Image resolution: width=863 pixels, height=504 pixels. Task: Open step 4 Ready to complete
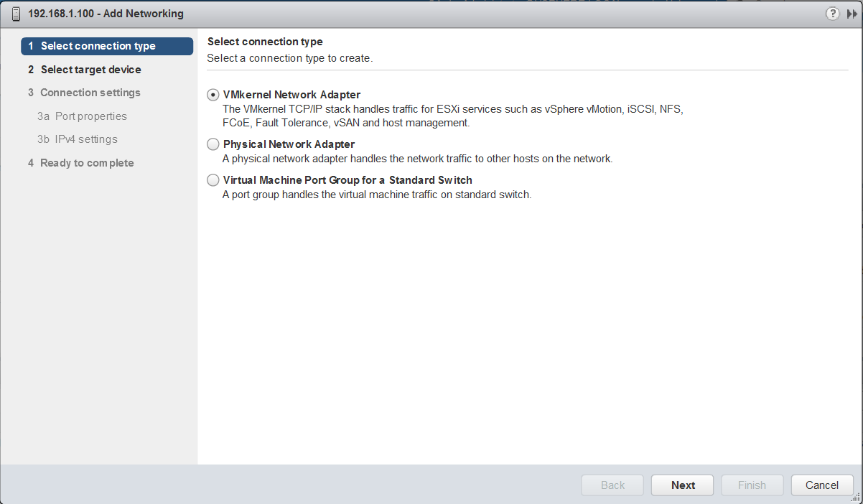click(80, 163)
